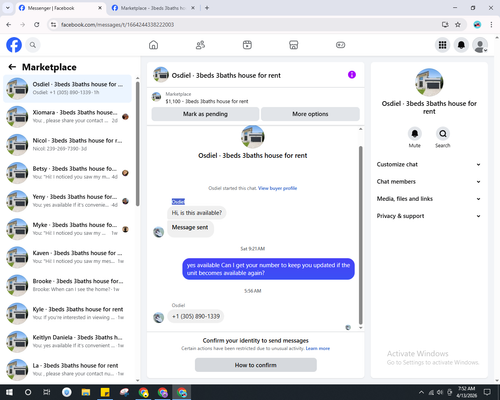View site information icon in address bar

click(53, 25)
